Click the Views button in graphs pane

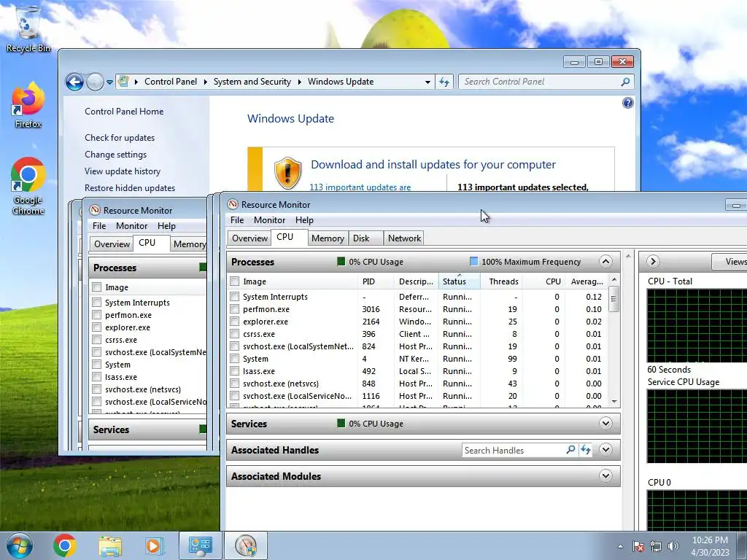(x=729, y=262)
